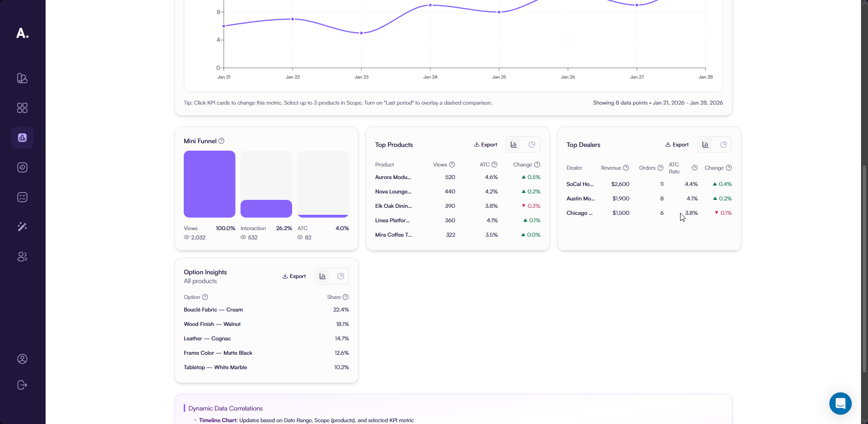Click the Jan 24 data point on chart
Viewport: 868px width, 424px height.
pos(430,5)
